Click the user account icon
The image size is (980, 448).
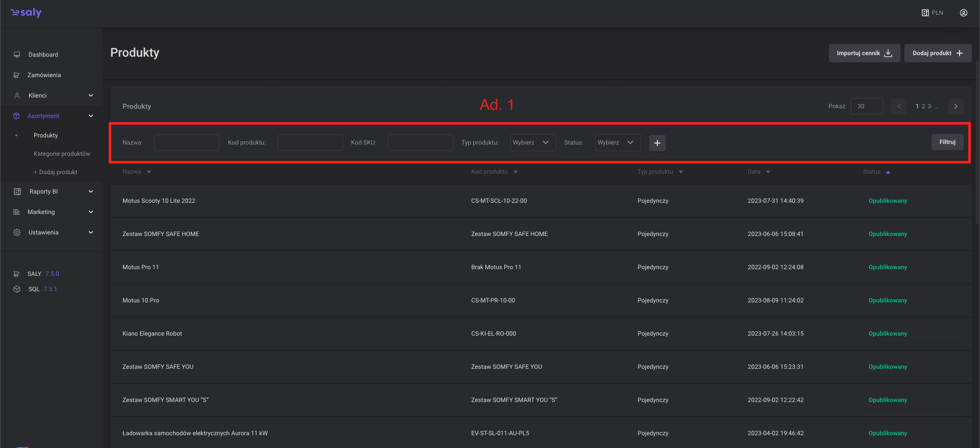click(963, 13)
